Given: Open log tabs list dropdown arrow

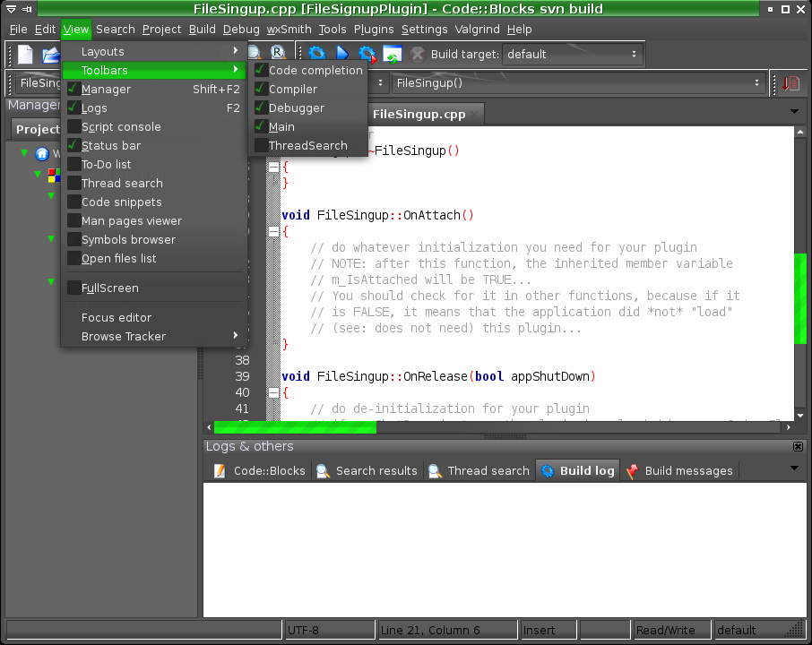Looking at the screenshot, I should click(794, 468).
